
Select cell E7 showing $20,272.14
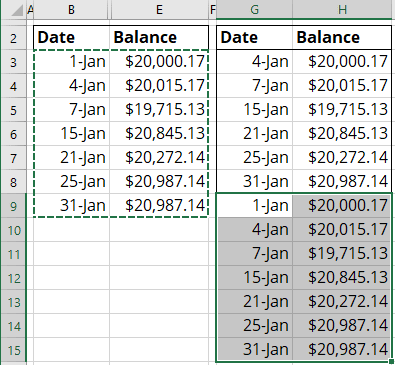[x=159, y=158]
